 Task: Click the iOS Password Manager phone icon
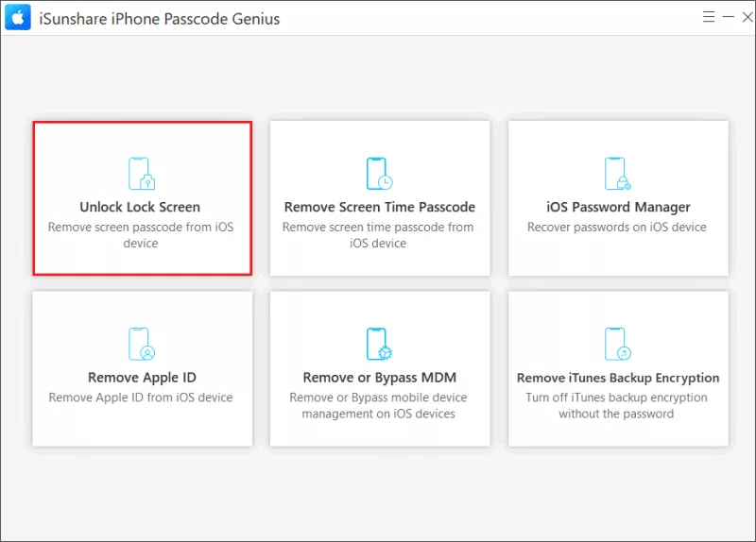pyautogui.click(x=618, y=174)
